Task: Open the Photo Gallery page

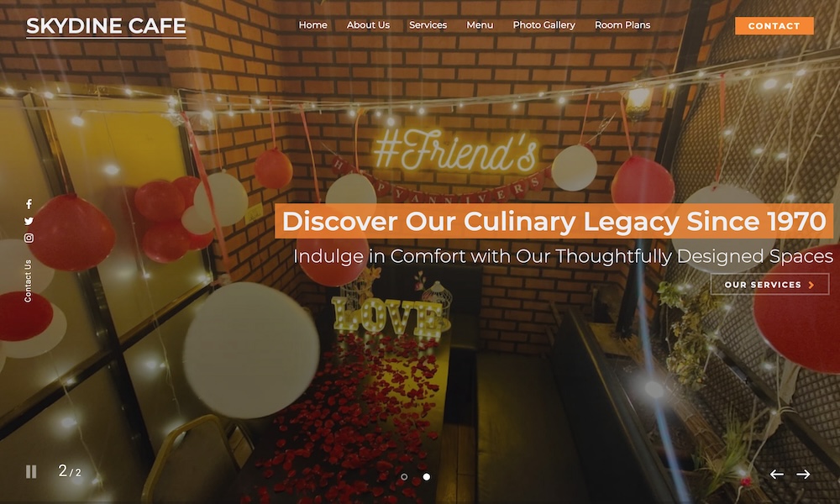Action: pyautogui.click(x=543, y=25)
